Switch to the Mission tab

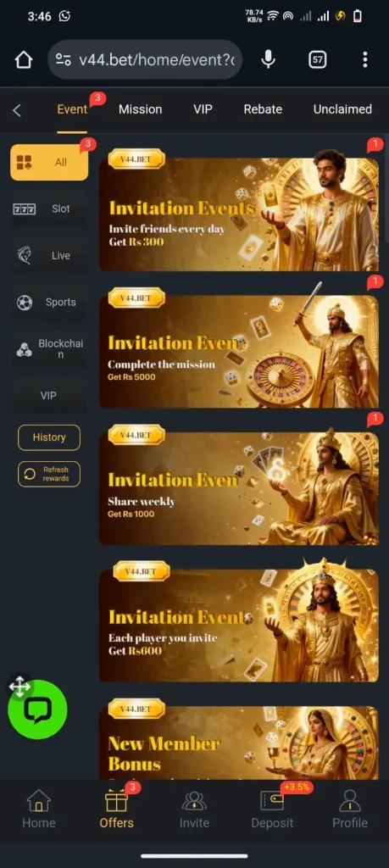point(141,109)
